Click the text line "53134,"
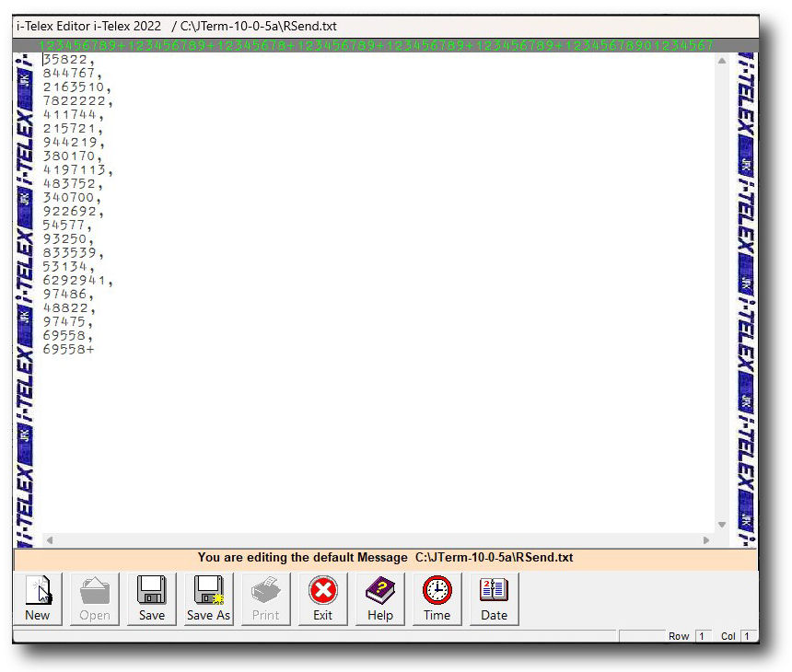The image size is (792, 672). coord(69,267)
